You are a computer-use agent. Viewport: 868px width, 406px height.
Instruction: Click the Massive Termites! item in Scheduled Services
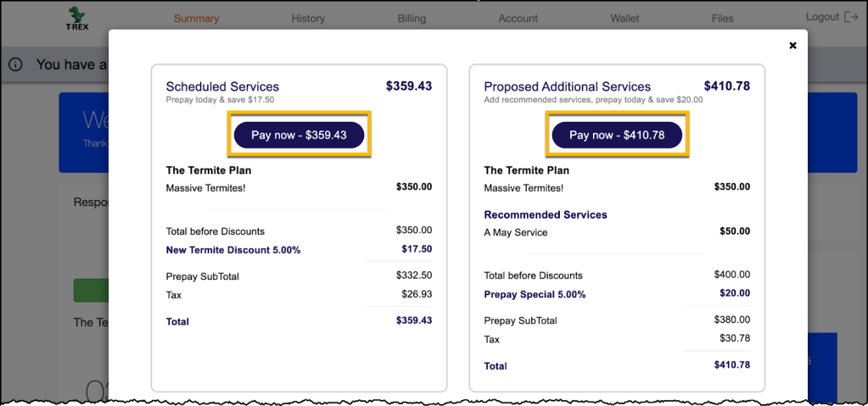tap(205, 187)
